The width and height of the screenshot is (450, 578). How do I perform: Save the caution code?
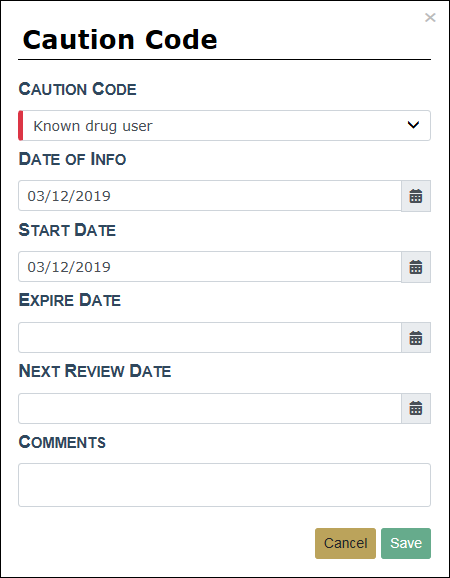(406, 543)
